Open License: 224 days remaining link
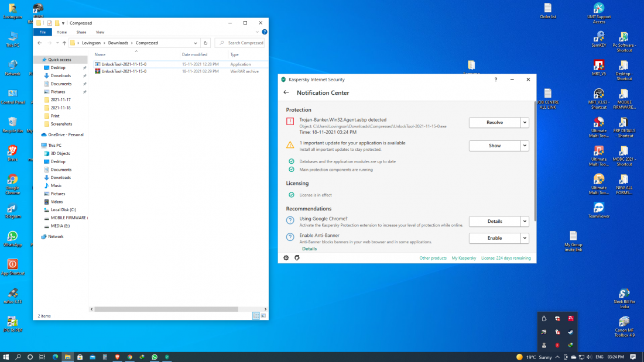 [x=506, y=258]
